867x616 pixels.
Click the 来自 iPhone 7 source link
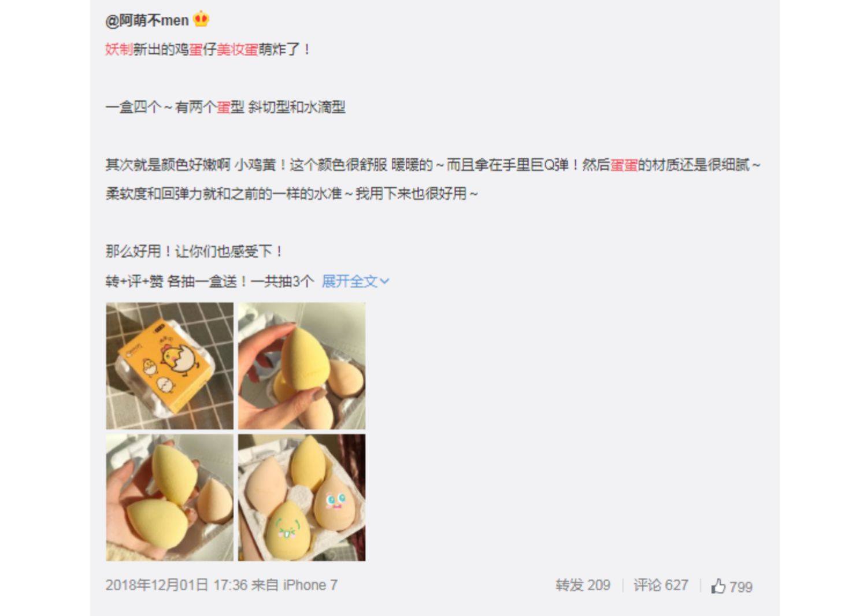pos(294,585)
